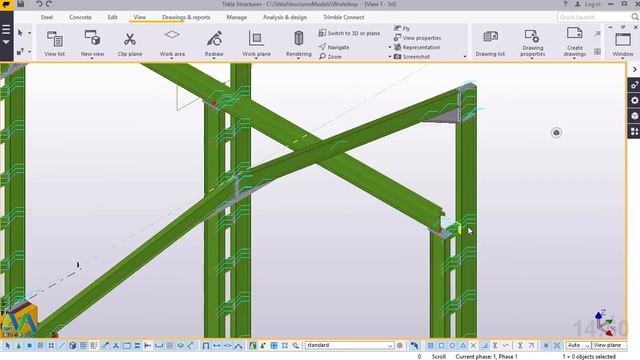The image size is (640, 360).
Task: Open the Drawings & reports tab
Action: pos(186,17)
